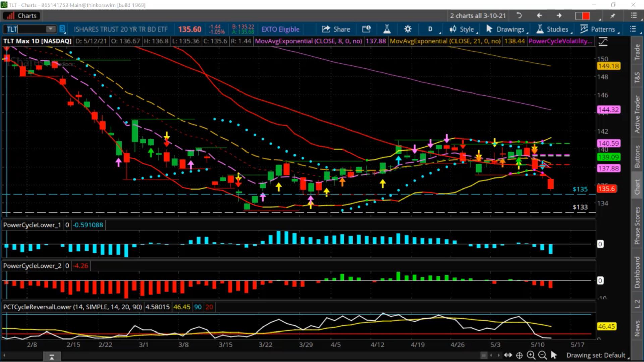
Task: Click the curve fit icon beside study labels
Action: coord(603,42)
